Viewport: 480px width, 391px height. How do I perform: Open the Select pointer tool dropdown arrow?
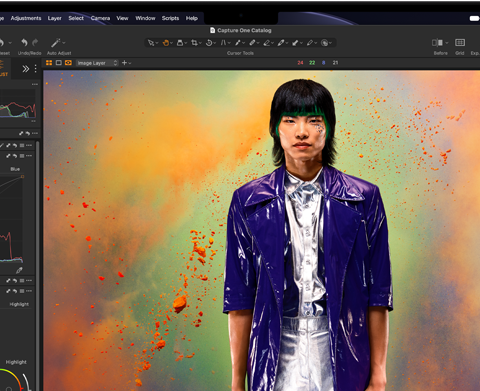pos(157,43)
